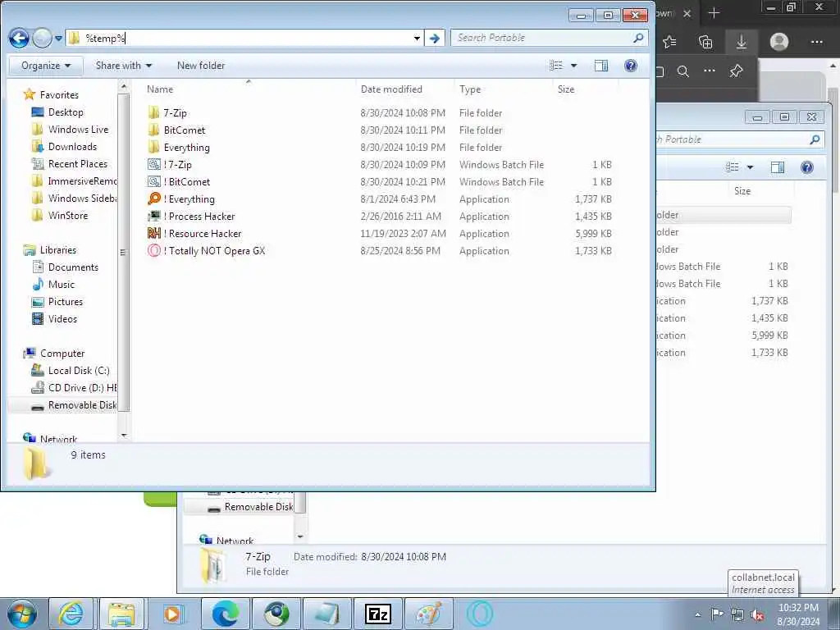
Task: Open Local Disk (C:) in navigation pane
Action: pyautogui.click(x=78, y=370)
